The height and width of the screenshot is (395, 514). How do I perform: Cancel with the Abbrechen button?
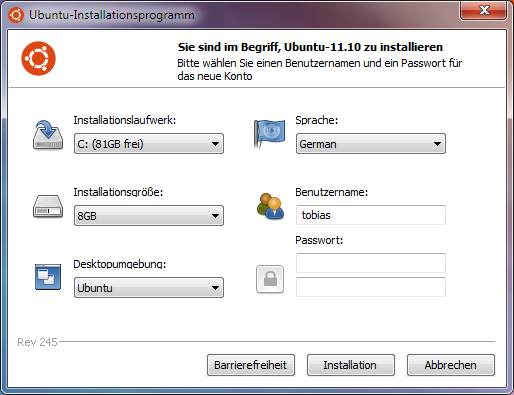(451, 365)
